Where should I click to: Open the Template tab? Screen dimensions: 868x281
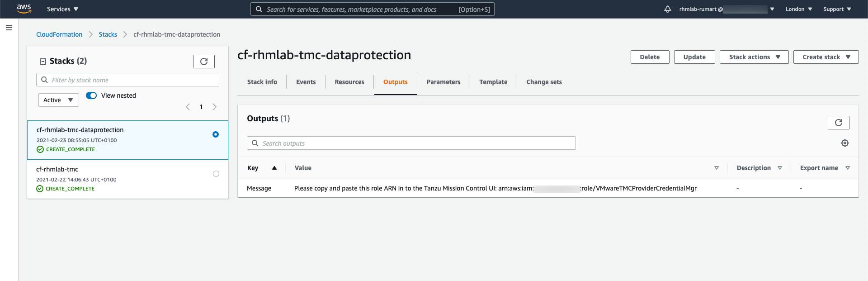click(493, 82)
